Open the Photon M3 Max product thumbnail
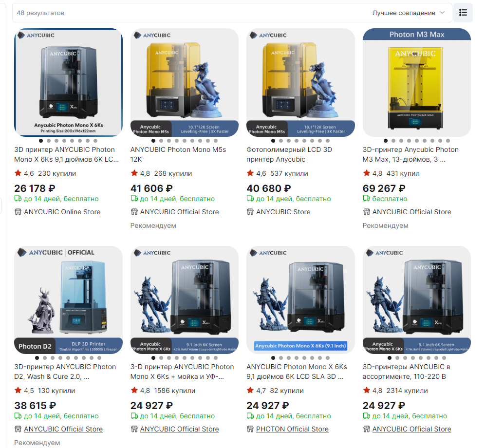 click(x=417, y=83)
